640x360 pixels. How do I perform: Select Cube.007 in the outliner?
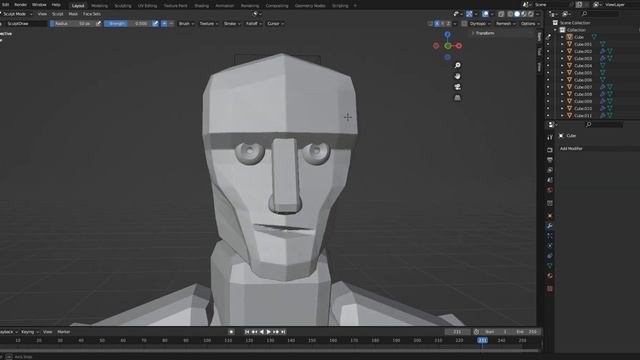click(583, 87)
